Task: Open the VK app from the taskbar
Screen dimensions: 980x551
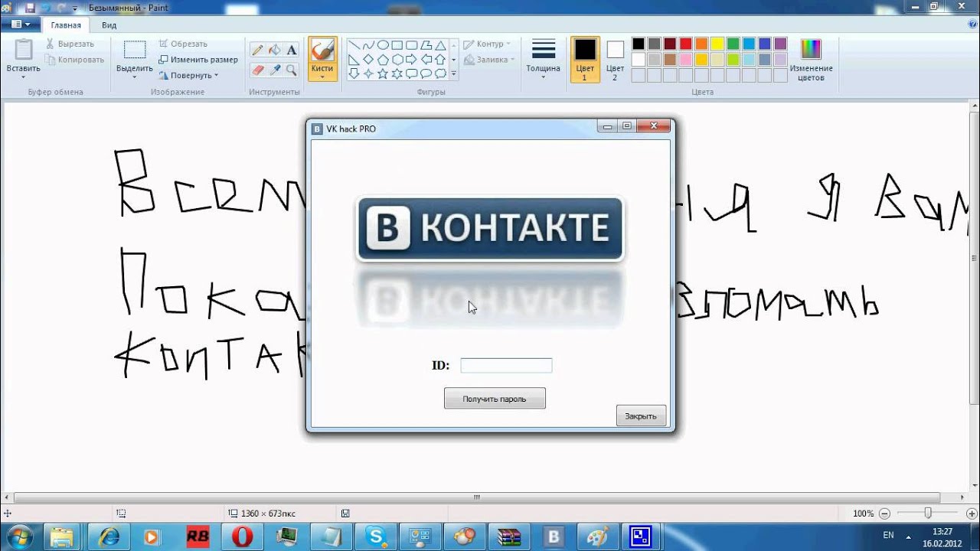Action: (553, 536)
